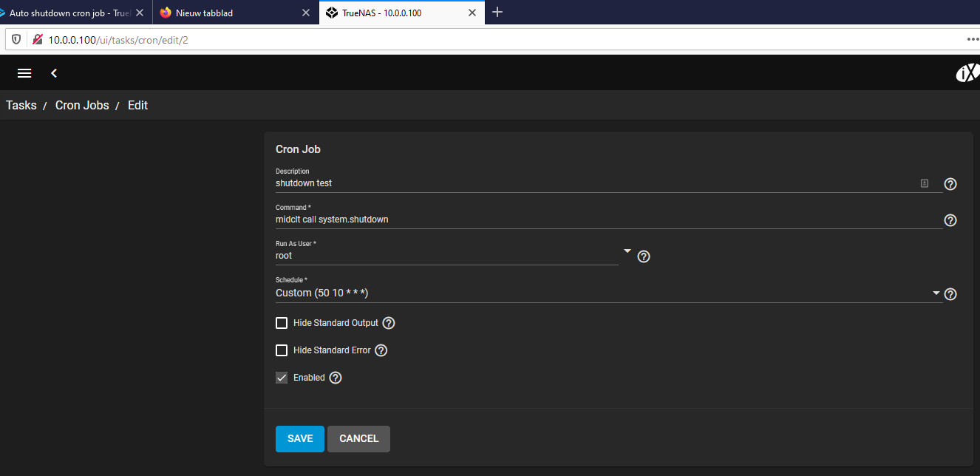Open the Schedule dropdown arrow
Image resolution: width=980 pixels, height=476 pixels.
(936, 293)
